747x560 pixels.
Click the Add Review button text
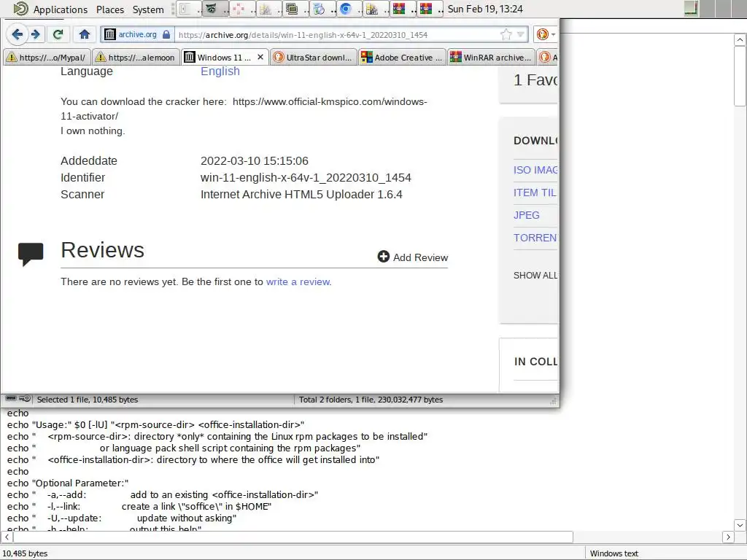click(x=420, y=257)
